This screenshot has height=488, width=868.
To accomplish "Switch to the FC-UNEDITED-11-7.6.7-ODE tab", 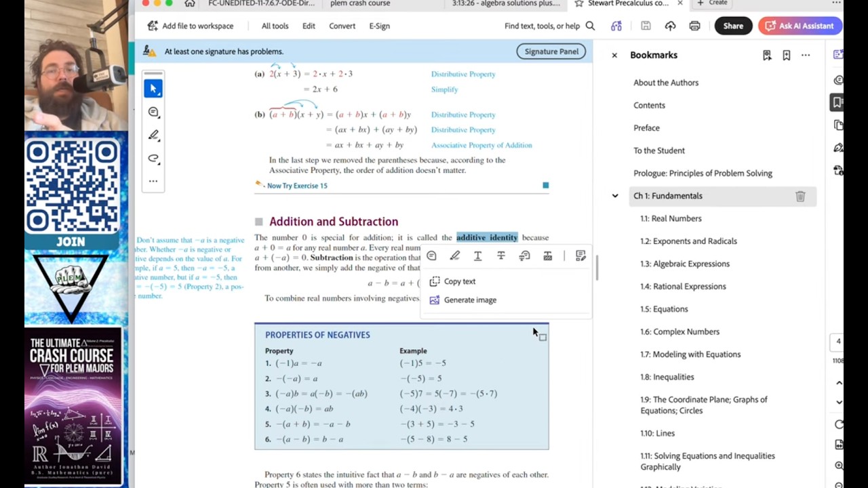I will [x=261, y=3].
